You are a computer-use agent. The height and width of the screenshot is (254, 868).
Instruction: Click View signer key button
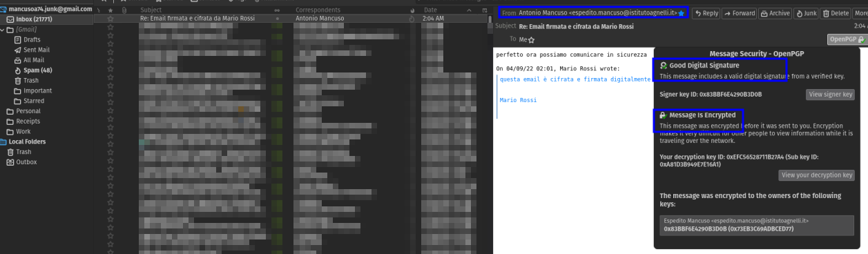click(830, 95)
